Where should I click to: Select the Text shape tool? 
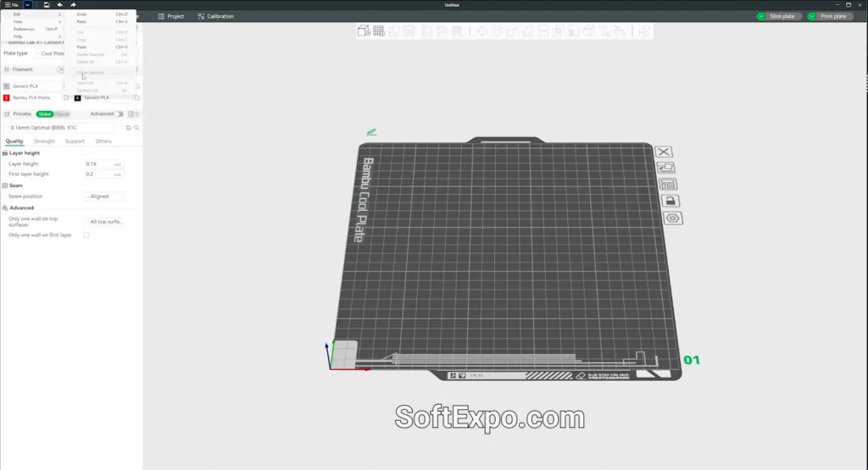(604, 31)
